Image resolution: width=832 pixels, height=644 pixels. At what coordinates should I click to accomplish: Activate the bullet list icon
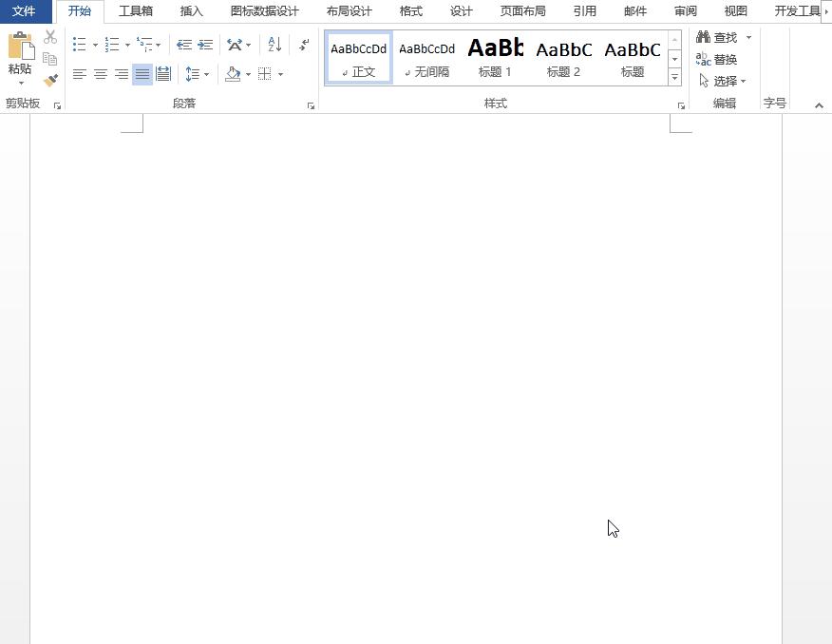tap(79, 44)
